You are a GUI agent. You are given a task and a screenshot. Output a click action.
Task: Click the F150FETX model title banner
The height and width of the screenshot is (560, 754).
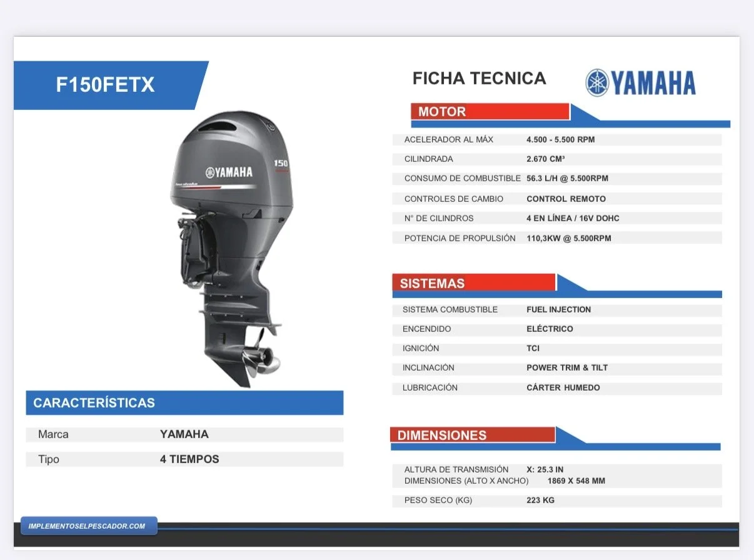coord(111,85)
